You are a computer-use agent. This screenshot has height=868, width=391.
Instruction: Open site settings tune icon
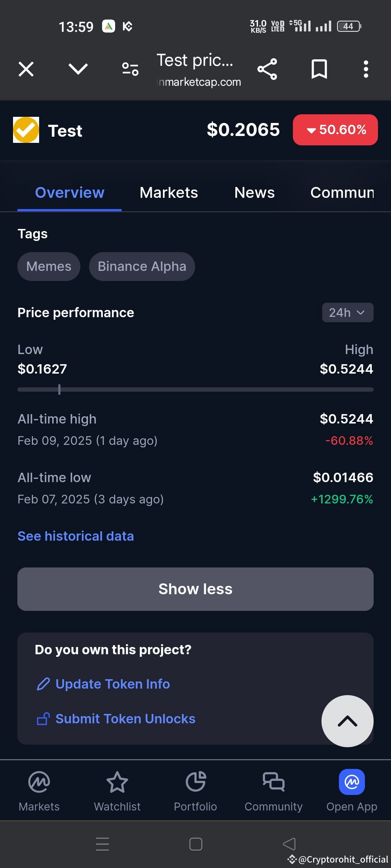pos(130,69)
